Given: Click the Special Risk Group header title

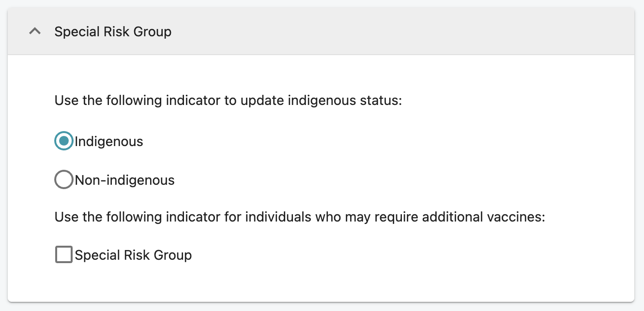Looking at the screenshot, I should tap(113, 32).
